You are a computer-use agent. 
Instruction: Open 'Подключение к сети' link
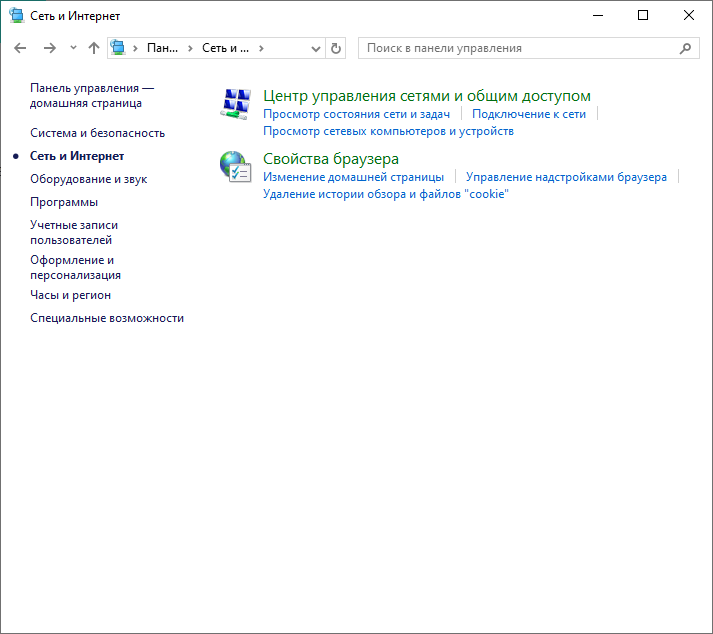529,114
